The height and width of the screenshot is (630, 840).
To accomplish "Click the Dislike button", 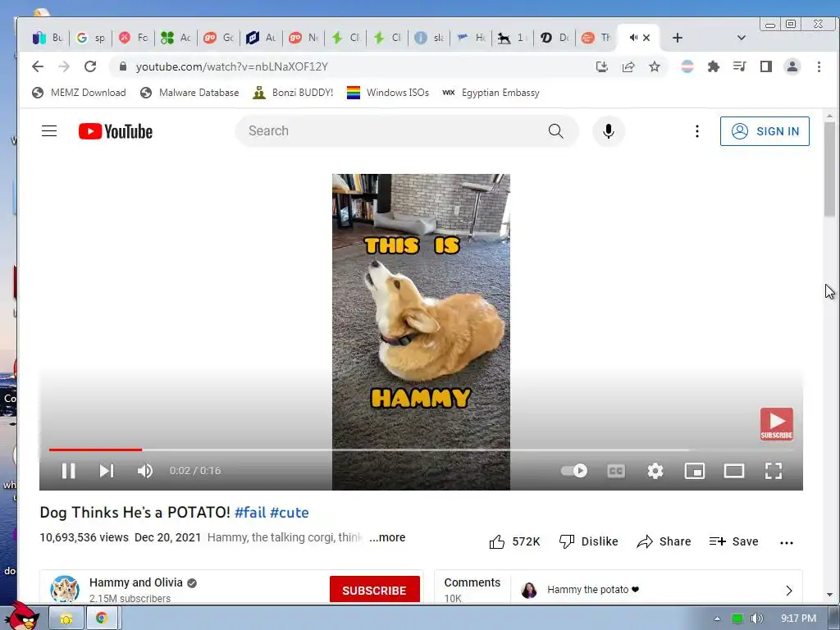I will coord(588,541).
